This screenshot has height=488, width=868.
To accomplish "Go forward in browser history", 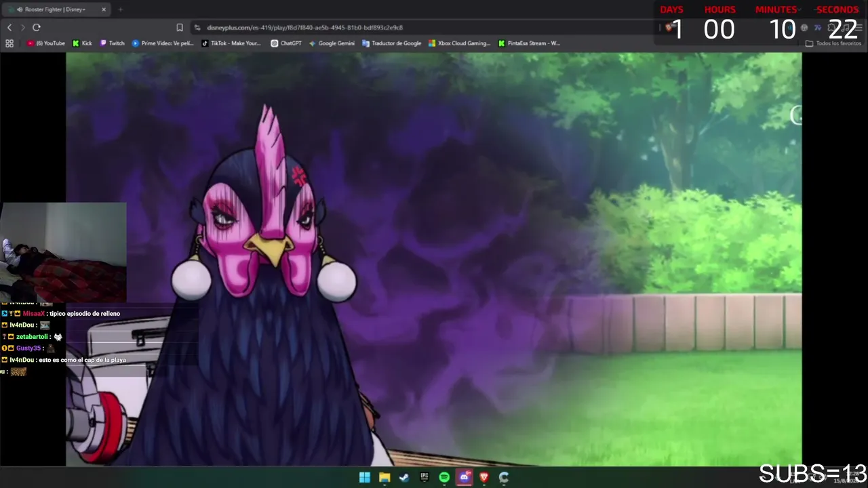I will pyautogui.click(x=22, y=28).
